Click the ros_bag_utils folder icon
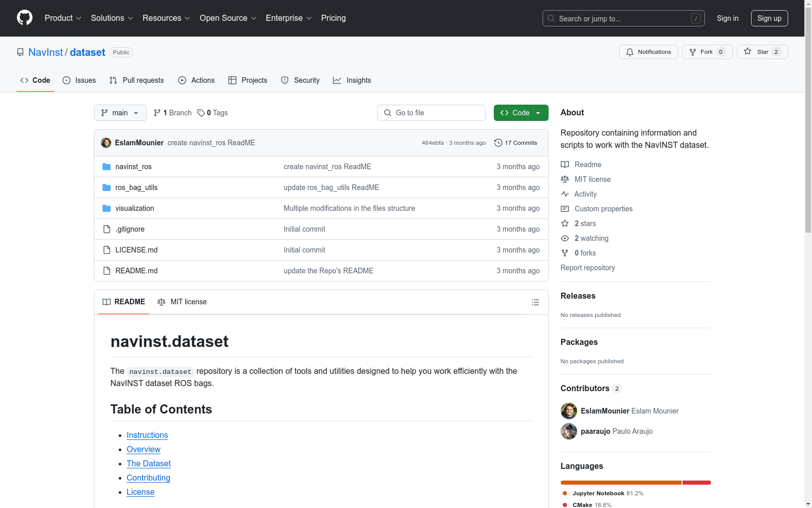 pos(107,187)
